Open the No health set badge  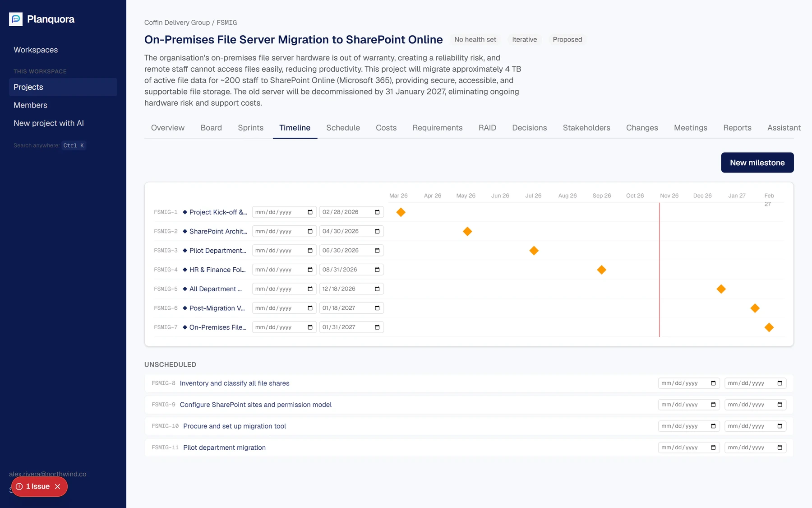click(x=475, y=40)
